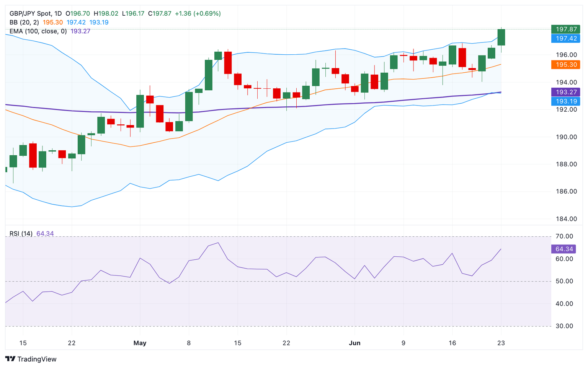The image size is (588, 368).
Task: Select the EMA (100, close, 0) legend
Action: (38, 31)
